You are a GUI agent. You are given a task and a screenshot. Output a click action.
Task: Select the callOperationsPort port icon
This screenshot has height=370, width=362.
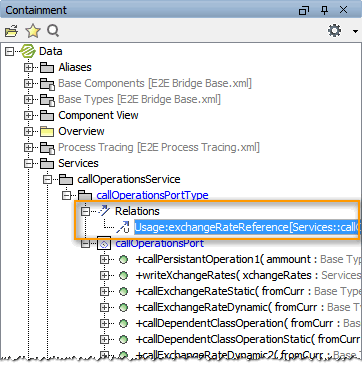coord(104,244)
